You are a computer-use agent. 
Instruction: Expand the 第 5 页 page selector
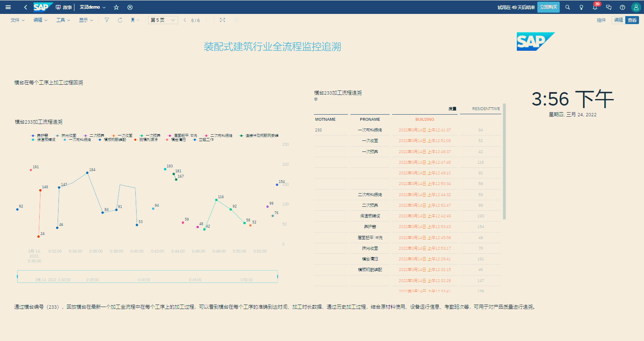tap(163, 20)
